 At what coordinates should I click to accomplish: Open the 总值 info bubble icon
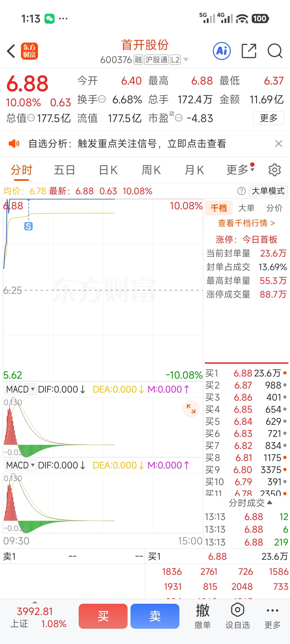click(x=31, y=118)
